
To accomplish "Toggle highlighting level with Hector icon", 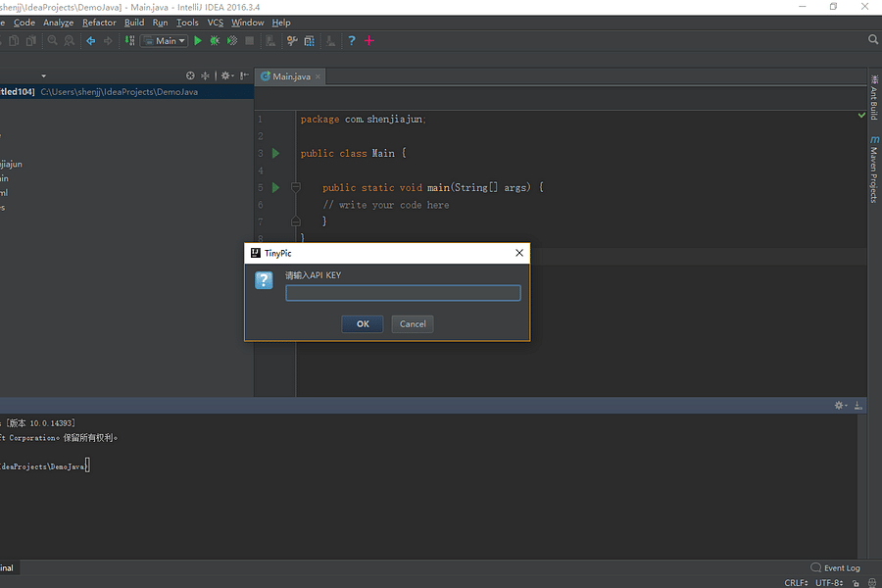I will coord(872,581).
